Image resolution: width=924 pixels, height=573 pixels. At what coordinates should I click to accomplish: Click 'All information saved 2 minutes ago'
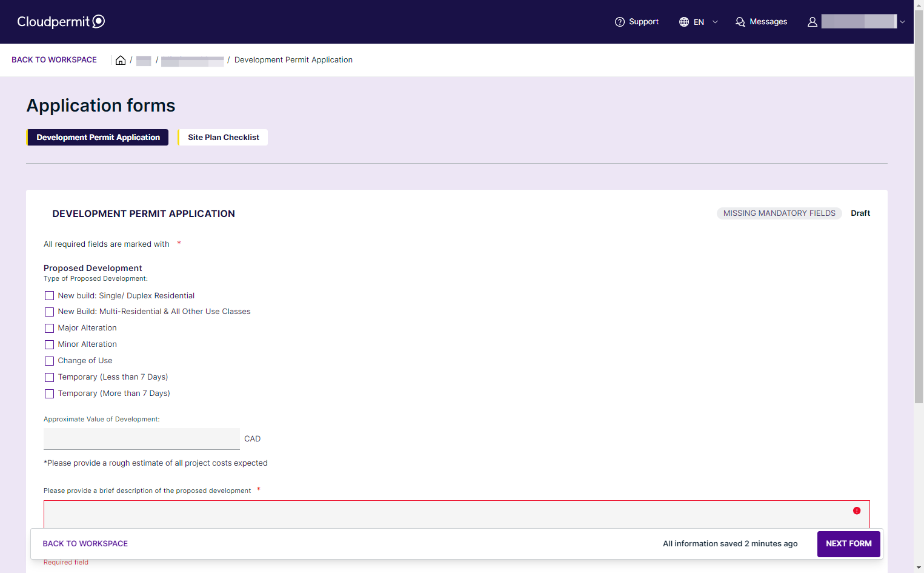(730, 544)
